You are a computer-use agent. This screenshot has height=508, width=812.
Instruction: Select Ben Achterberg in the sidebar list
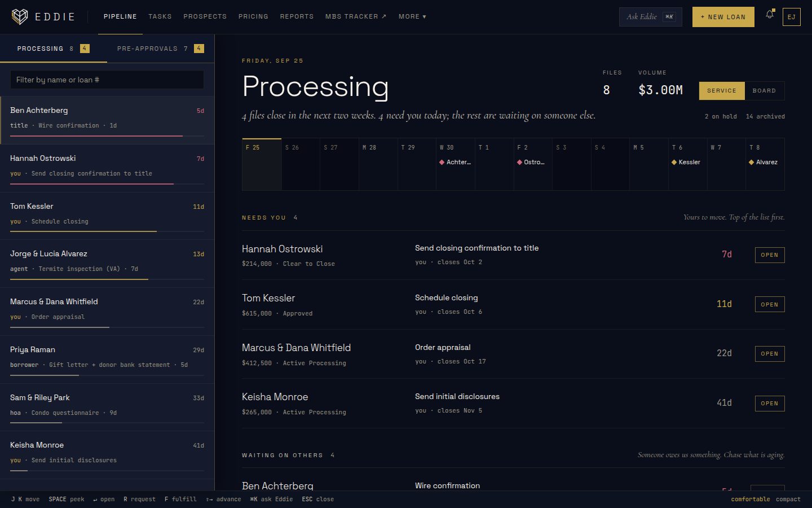click(x=107, y=120)
